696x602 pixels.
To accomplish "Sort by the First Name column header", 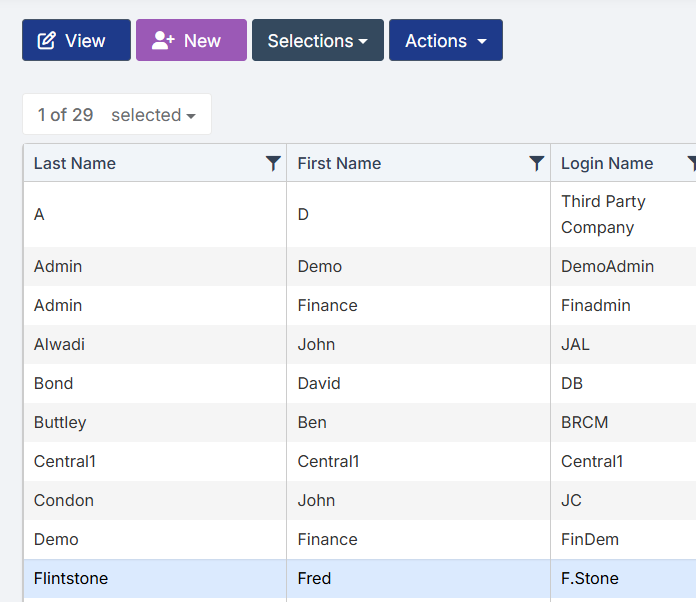I will (339, 164).
